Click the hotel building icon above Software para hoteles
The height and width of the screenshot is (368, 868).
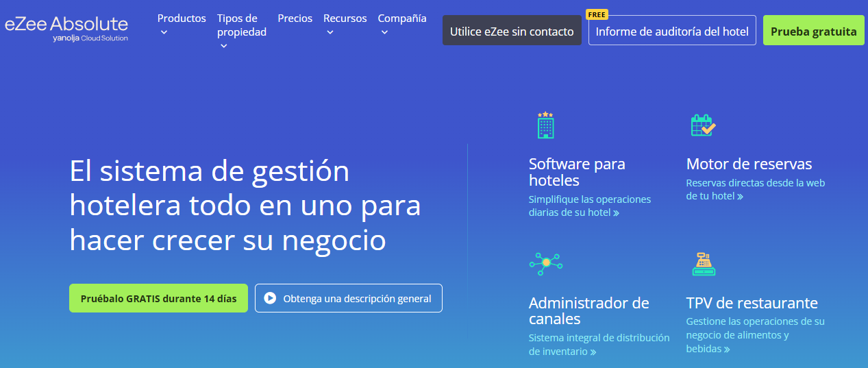tap(545, 125)
